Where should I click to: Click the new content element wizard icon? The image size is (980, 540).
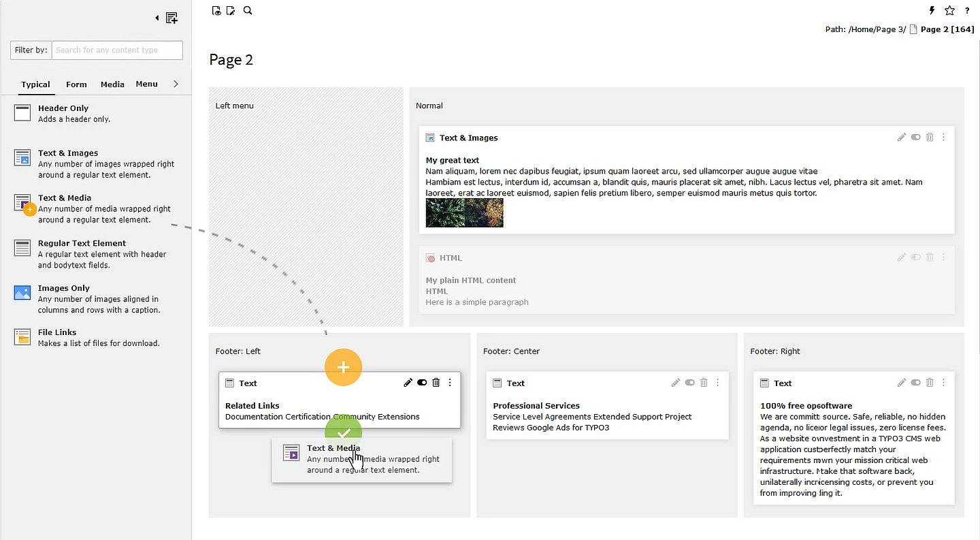tap(171, 18)
